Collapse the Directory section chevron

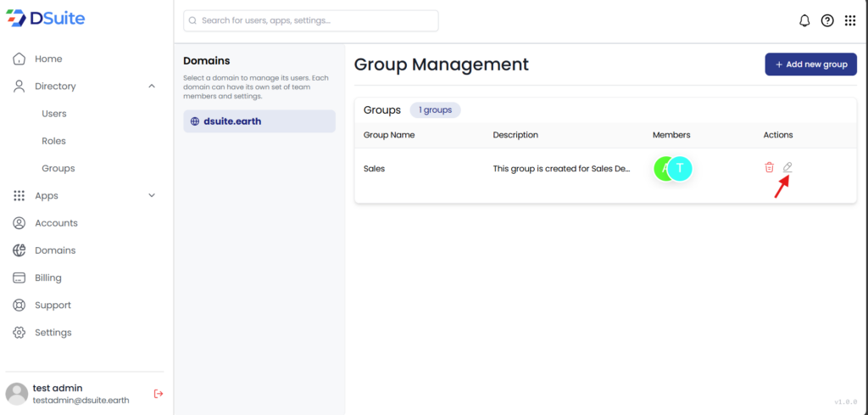point(152,87)
